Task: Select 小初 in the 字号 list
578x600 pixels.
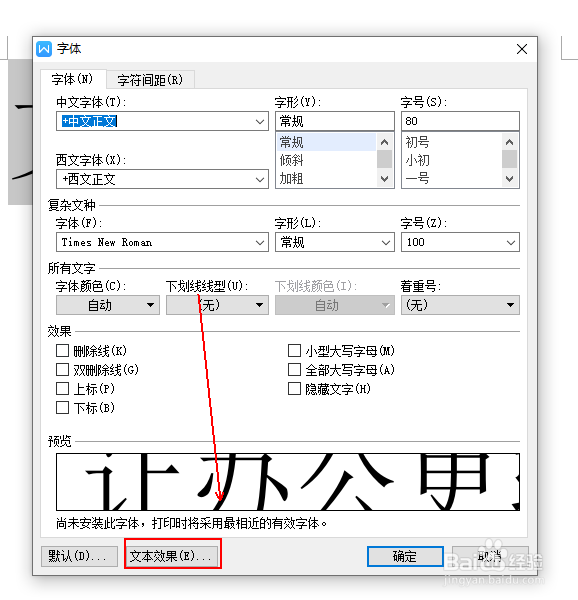Action: pos(452,160)
